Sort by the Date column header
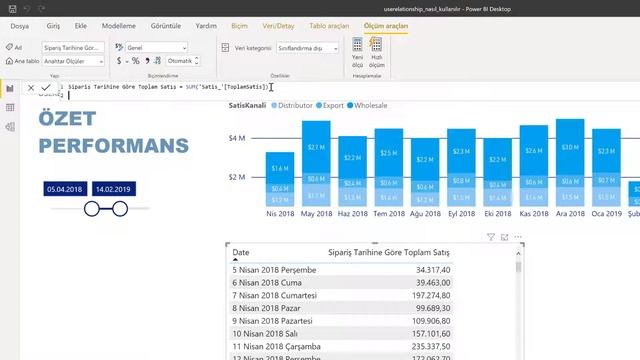640x360 pixels. (x=241, y=253)
